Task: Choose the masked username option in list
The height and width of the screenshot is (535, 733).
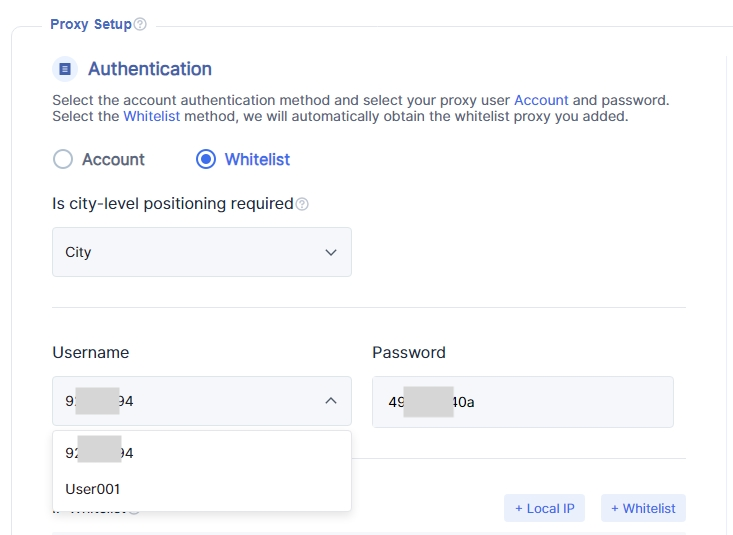Action: [100, 453]
